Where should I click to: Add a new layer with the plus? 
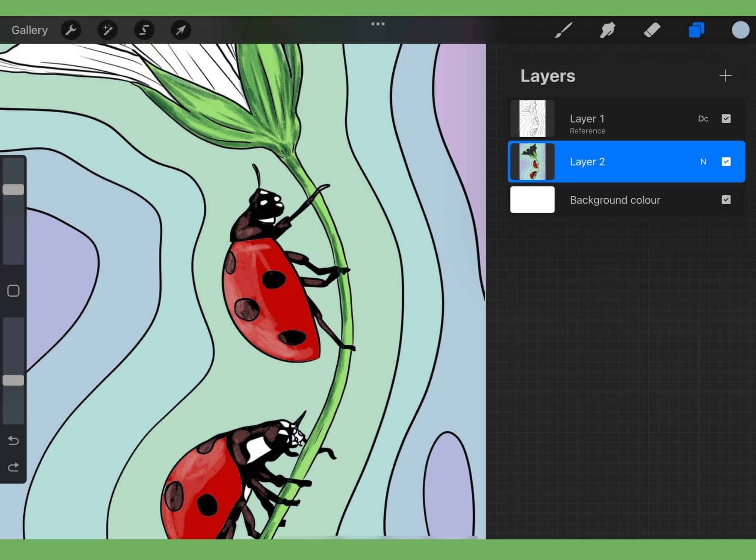click(x=725, y=76)
